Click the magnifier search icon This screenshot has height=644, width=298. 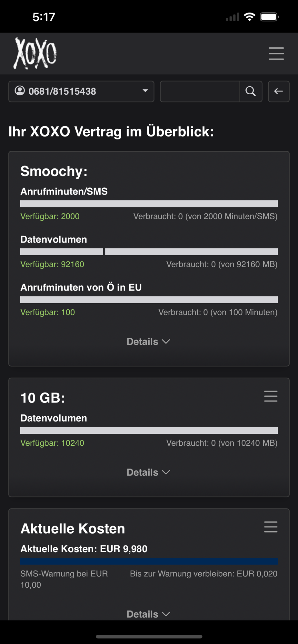pos(251,91)
